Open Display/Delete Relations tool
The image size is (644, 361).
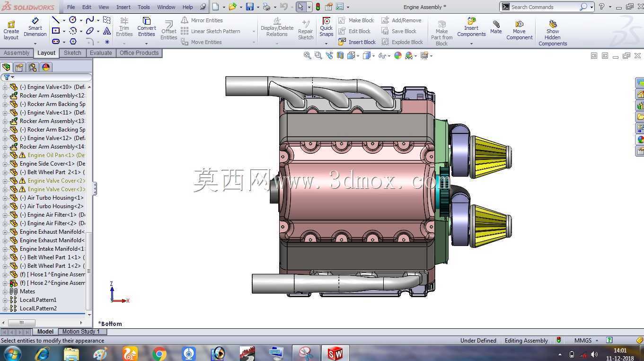coord(277,27)
